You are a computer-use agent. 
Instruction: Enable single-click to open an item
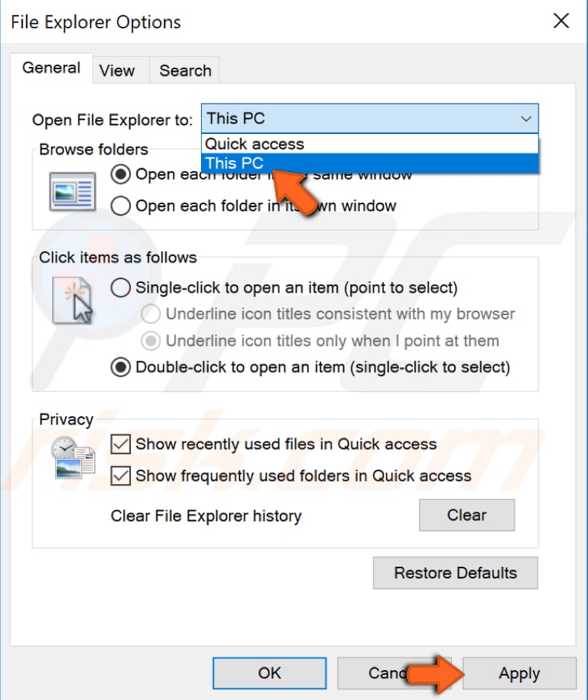pyautogui.click(x=120, y=287)
